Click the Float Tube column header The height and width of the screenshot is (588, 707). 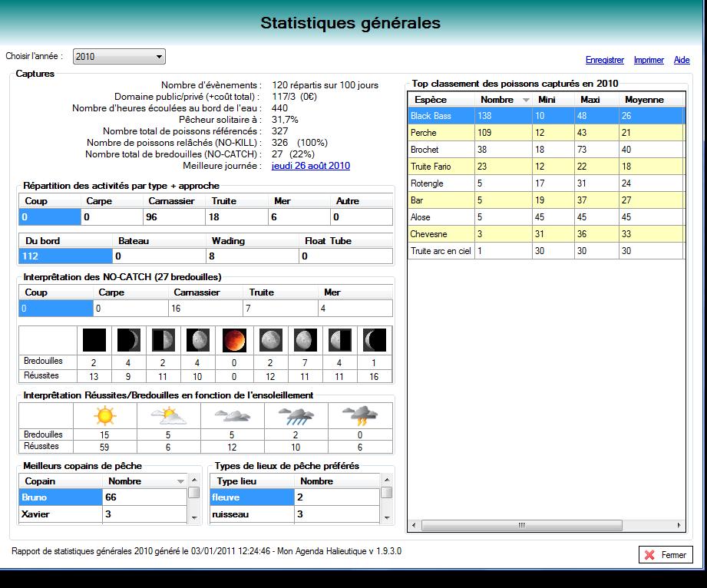point(345,241)
